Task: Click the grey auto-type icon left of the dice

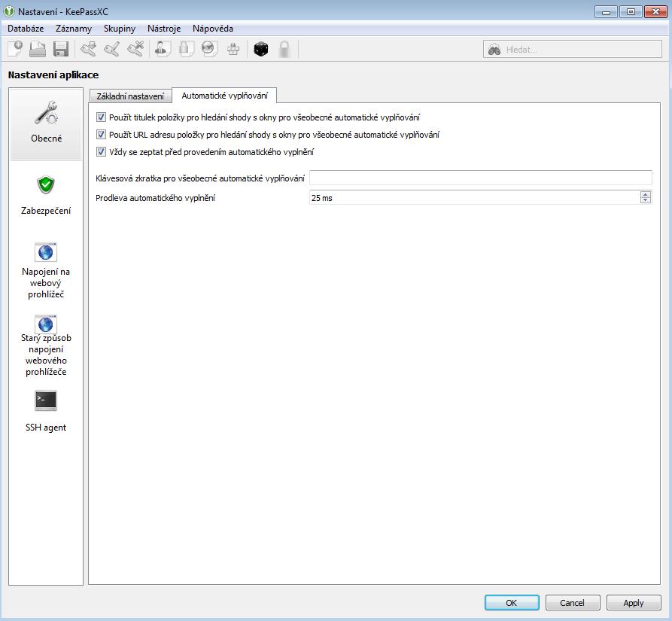Action: coord(233,49)
